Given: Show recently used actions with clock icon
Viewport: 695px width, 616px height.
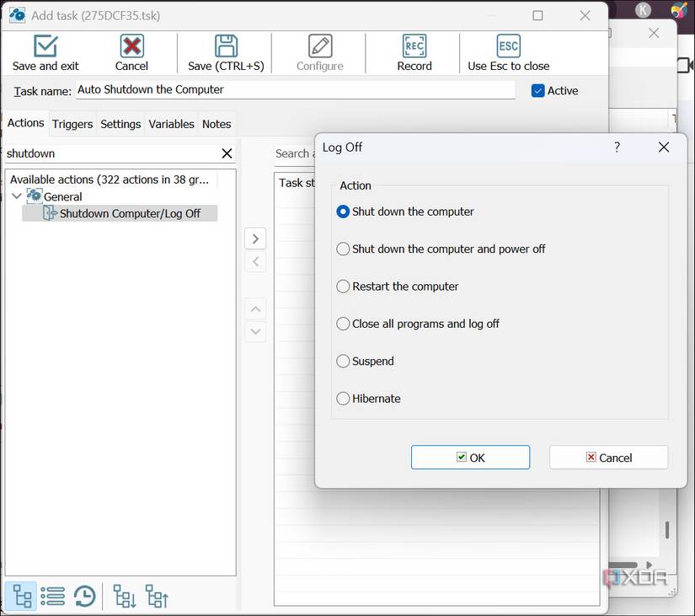Looking at the screenshot, I should 84,596.
